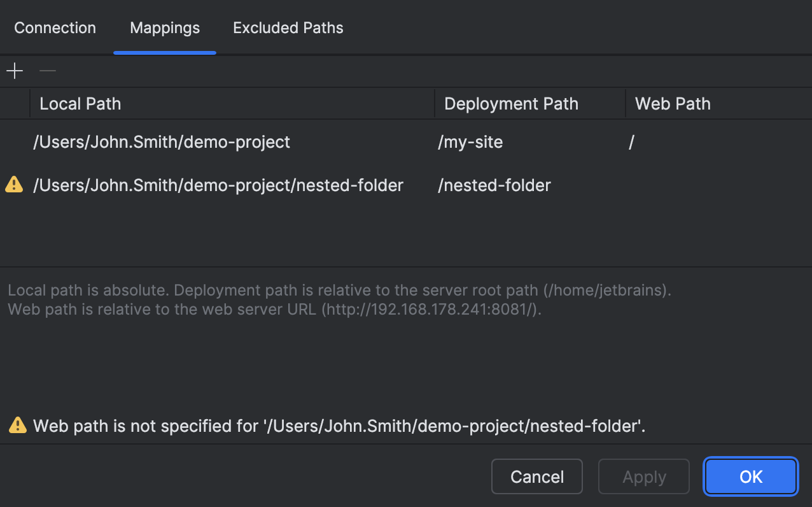The image size is (812, 507).
Task: Click the remove mapping minus icon
Action: 47,71
